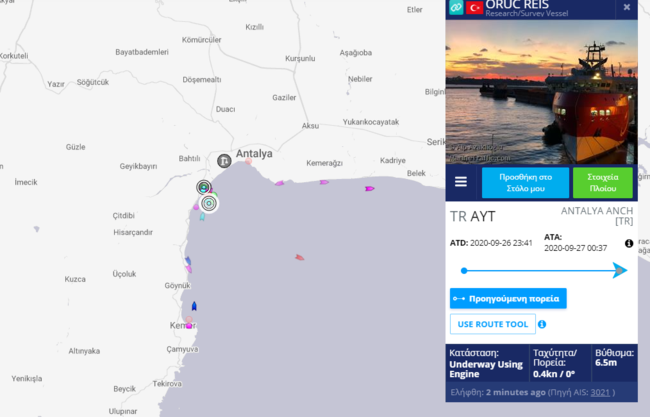
Task: Click the Göynük map label
Action: pos(177,286)
